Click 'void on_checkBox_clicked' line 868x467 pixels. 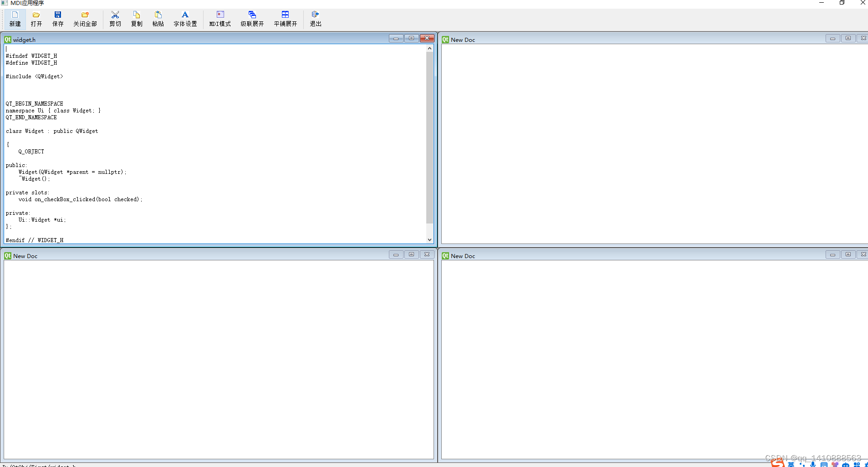81,199
